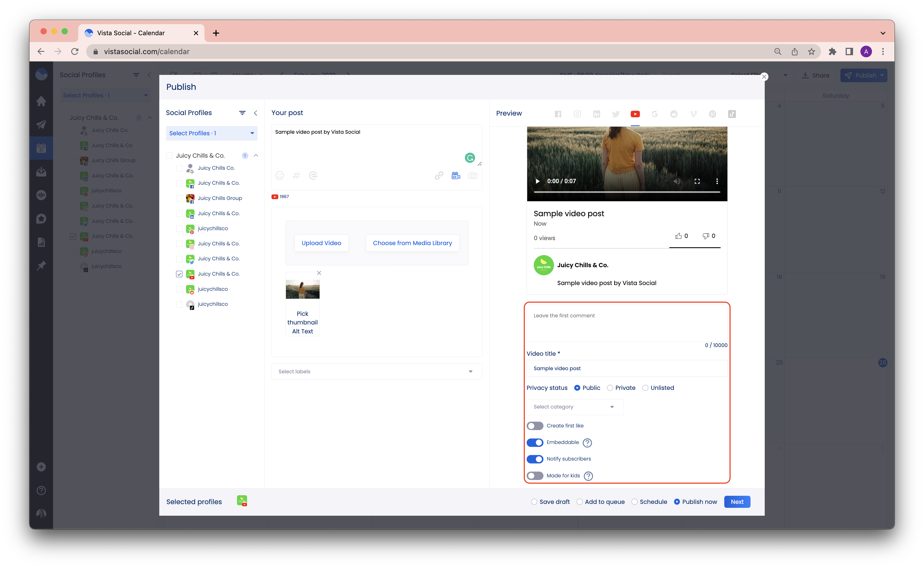Set privacy status to Unlisted
This screenshot has height=568, width=924.
[x=645, y=388]
